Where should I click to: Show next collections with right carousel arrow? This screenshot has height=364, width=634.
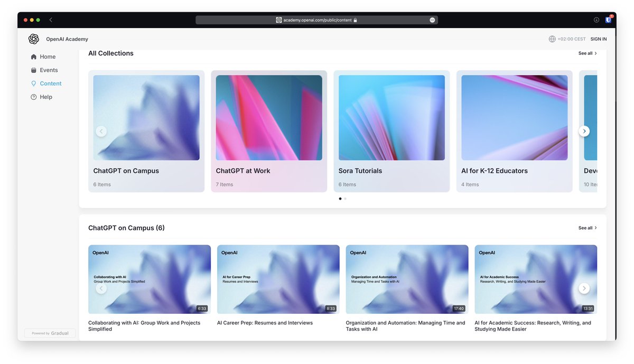(584, 131)
